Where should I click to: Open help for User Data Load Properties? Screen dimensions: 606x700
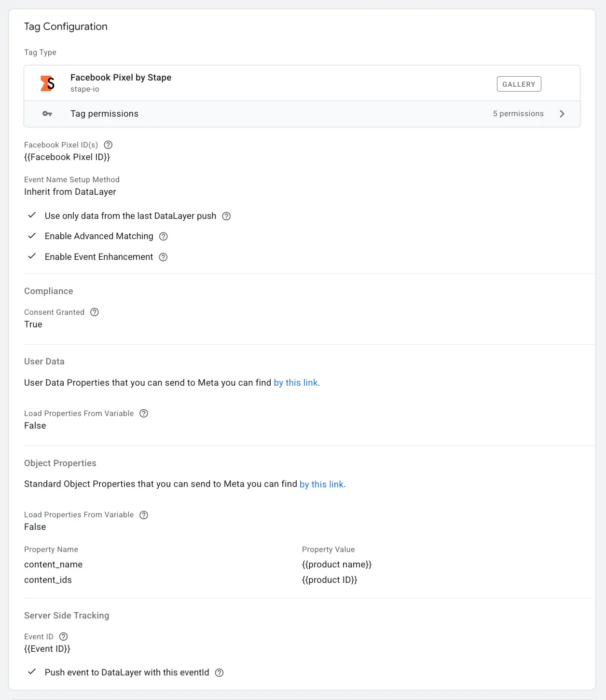(144, 413)
